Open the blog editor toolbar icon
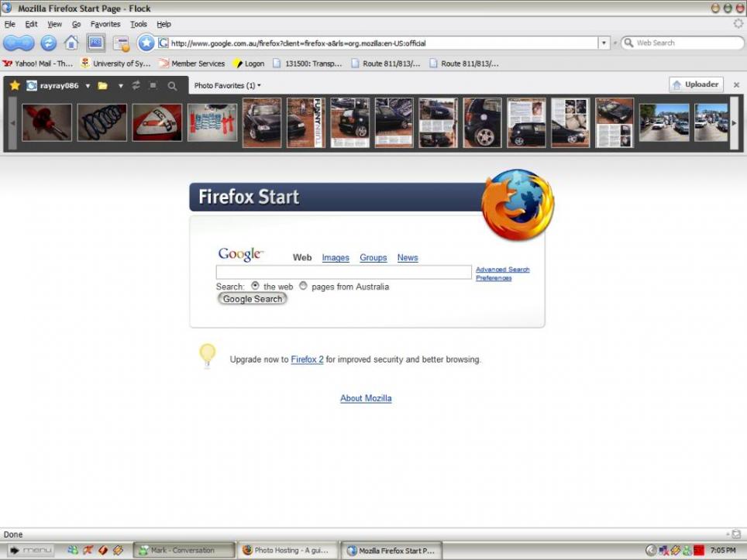The width and height of the screenshot is (747, 560). pyautogui.click(x=122, y=43)
